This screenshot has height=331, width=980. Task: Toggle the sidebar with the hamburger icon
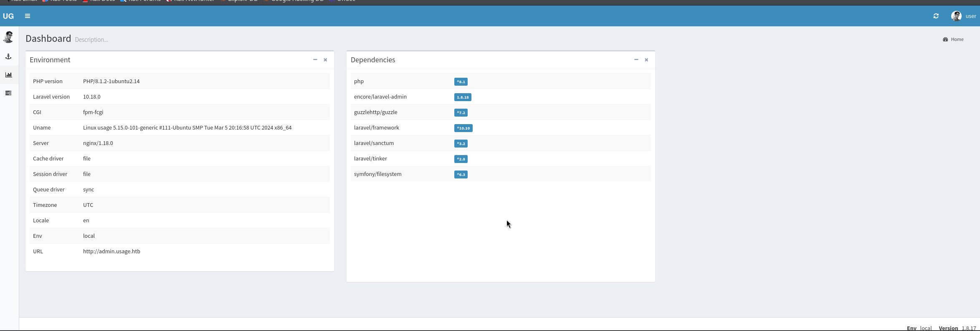[x=28, y=16]
